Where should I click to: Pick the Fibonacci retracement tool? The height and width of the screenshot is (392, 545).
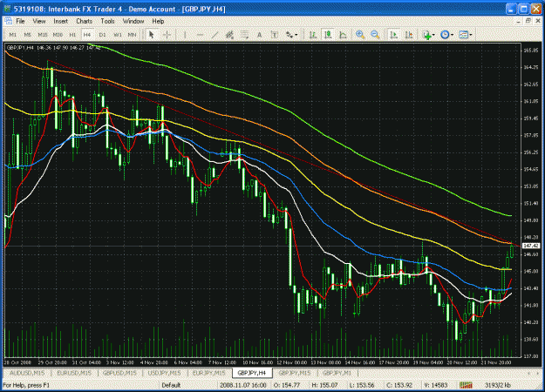[245, 35]
